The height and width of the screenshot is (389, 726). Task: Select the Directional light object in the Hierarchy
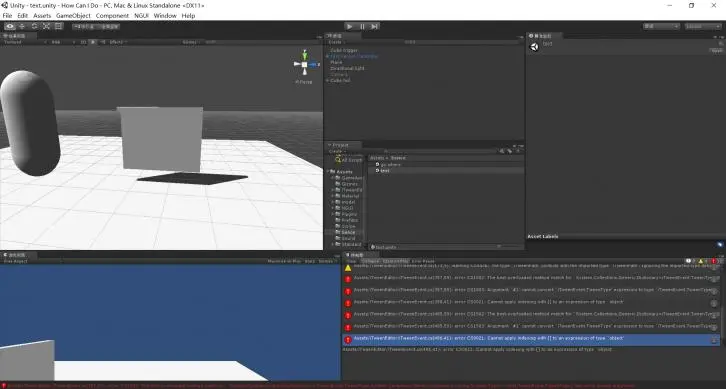pos(347,68)
